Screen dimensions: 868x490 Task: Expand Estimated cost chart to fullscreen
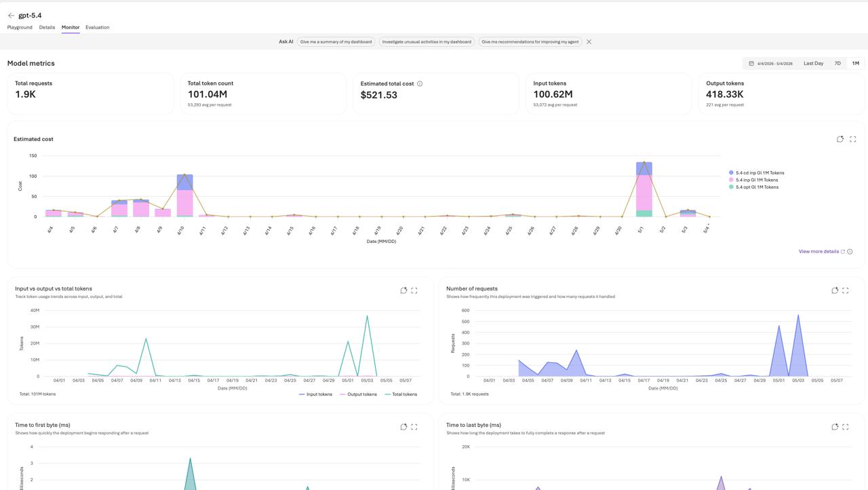pyautogui.click(x=853, y=139)
